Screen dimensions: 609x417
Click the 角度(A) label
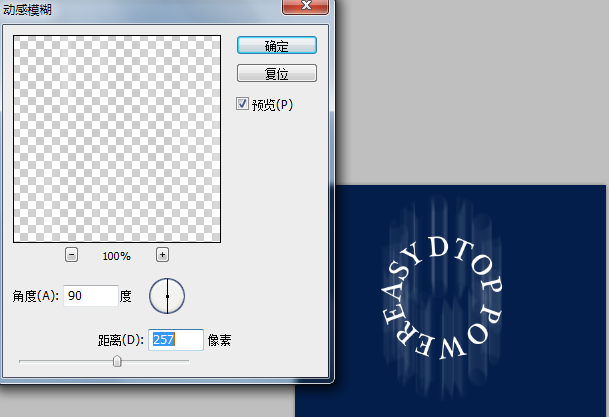[35, 296]
